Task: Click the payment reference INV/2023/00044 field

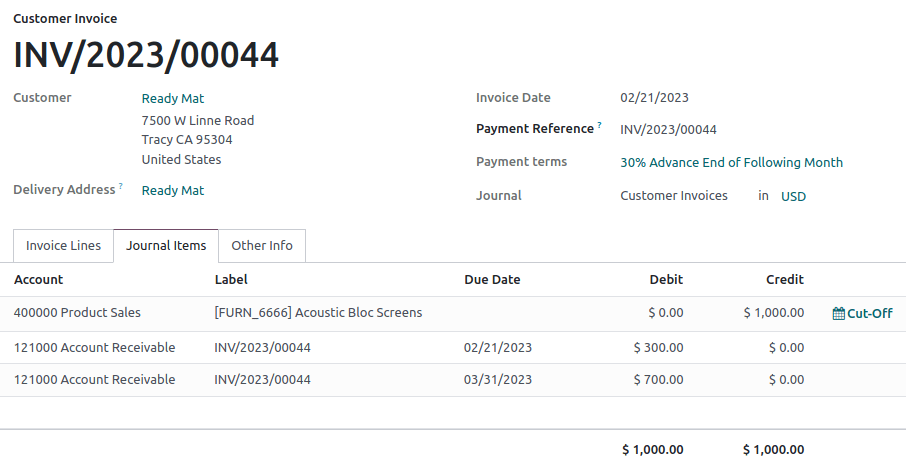Action: (668, 130)
